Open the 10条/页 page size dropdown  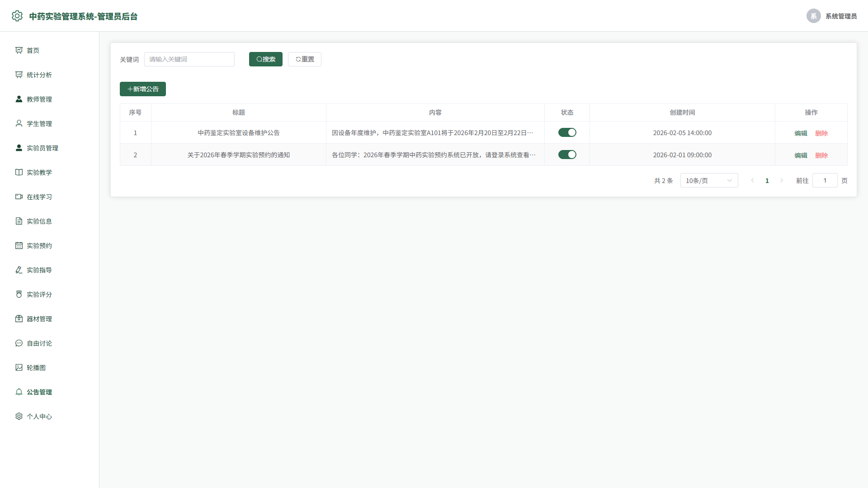(x=709, y=180)
